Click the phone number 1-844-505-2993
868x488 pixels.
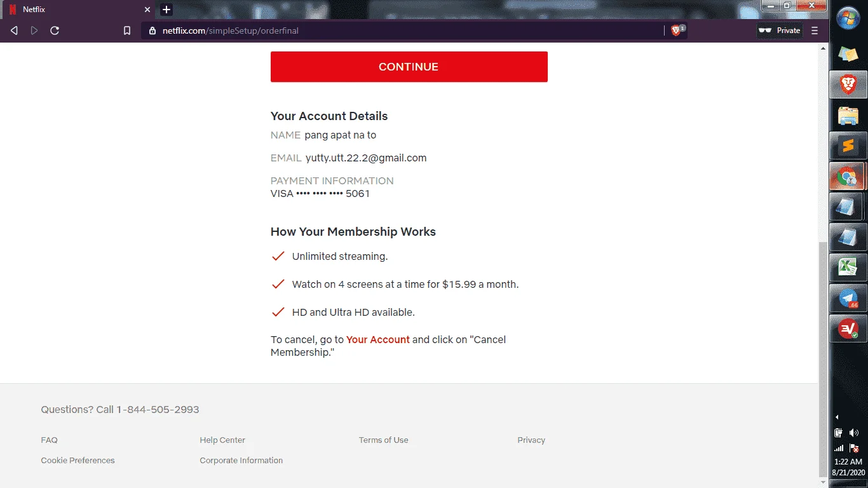(x=158, y=410)
